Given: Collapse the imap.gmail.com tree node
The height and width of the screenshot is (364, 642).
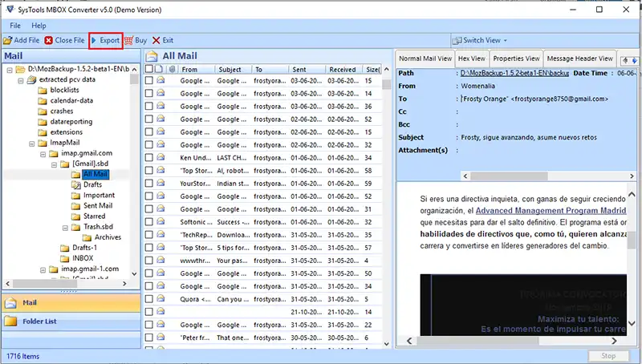Looking at the screenshot, I should 43,154.
